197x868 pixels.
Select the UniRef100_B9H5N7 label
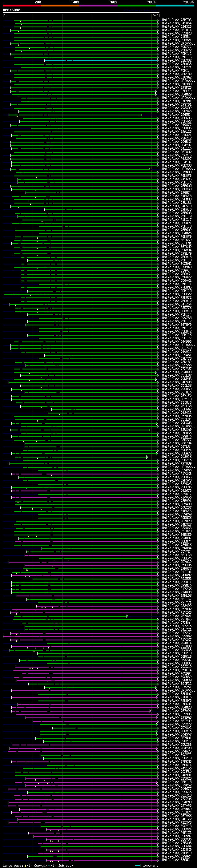click(x=177, y=836)
